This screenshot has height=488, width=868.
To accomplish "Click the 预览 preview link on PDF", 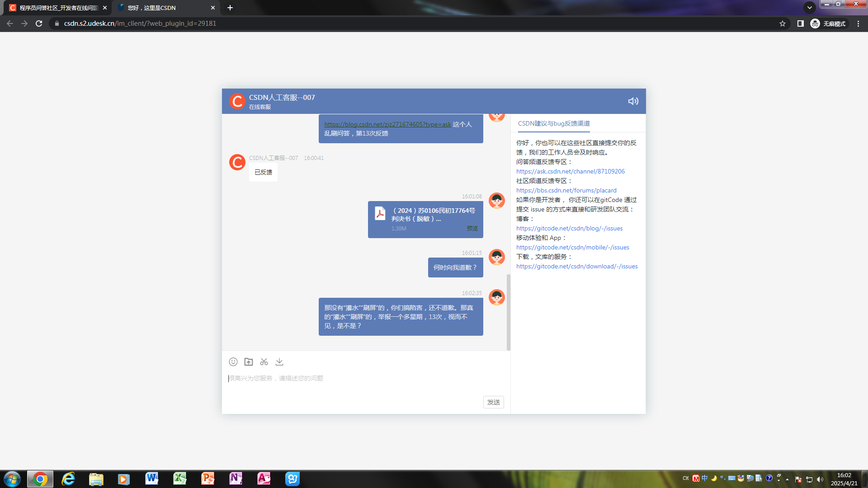I will pos(472,229).
